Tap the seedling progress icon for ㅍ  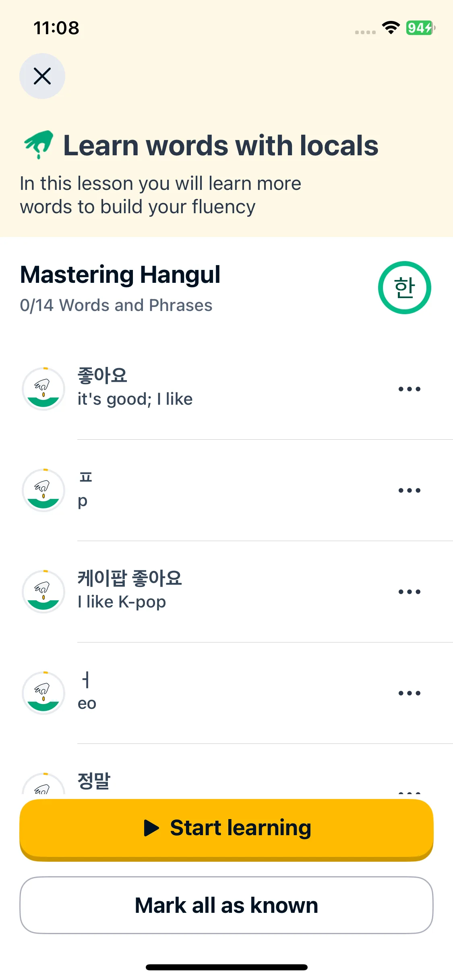coord(43,490)
